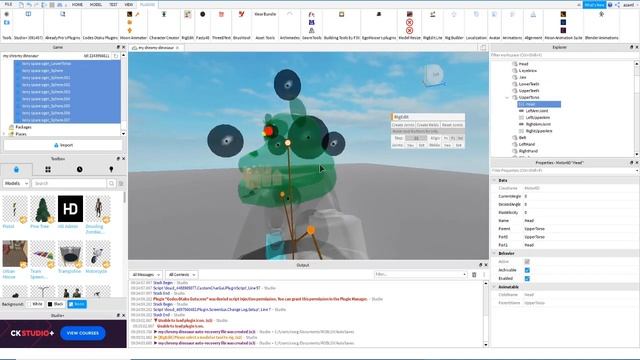This screenshot has height=360, width=640.
Task: Click the Archimedes plugin icon
Action: pyautogui.click(x=289, y=14)
